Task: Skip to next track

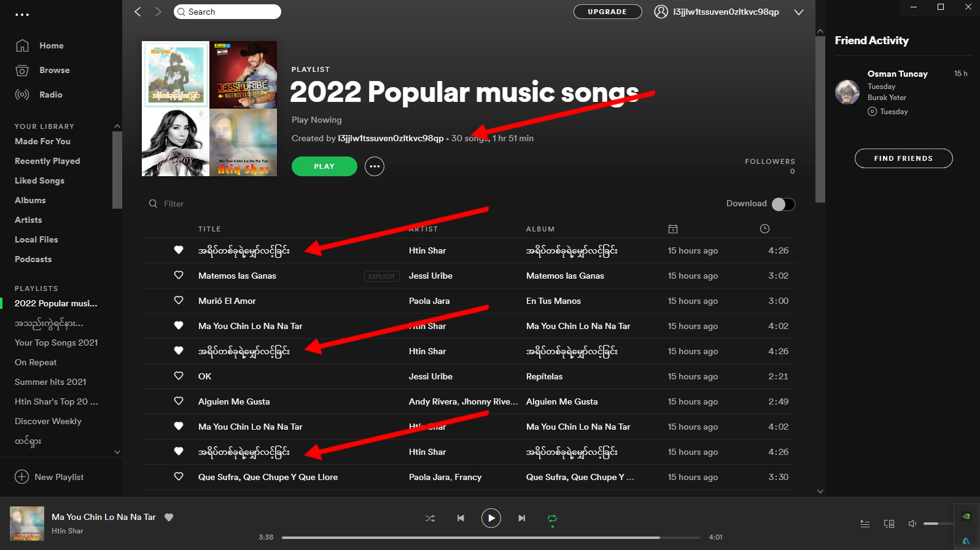Action: point(522,518)
